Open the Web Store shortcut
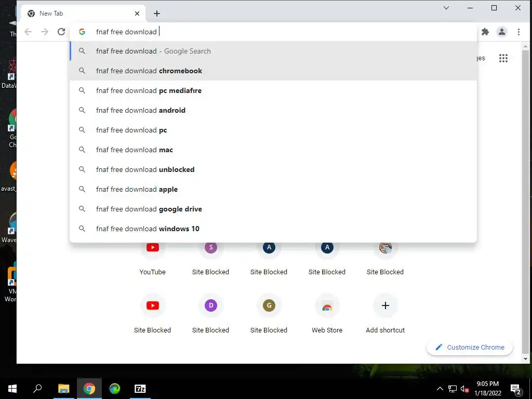The image size is (532, 399). tap(327, 312)
